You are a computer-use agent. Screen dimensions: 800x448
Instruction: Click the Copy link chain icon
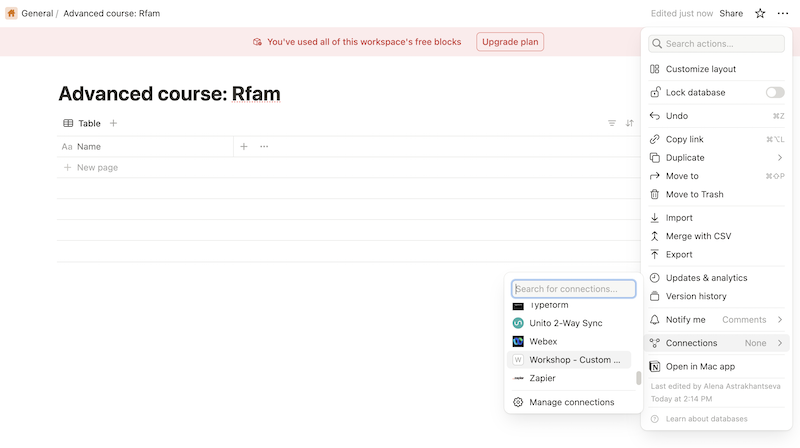pos(655,139)
